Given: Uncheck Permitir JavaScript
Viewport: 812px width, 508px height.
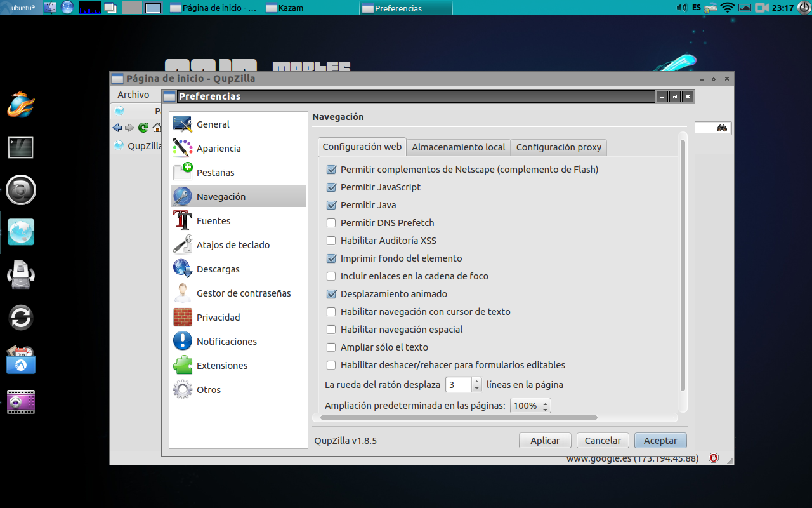Looking at the screenshot, I should click(x=331, y=187).
